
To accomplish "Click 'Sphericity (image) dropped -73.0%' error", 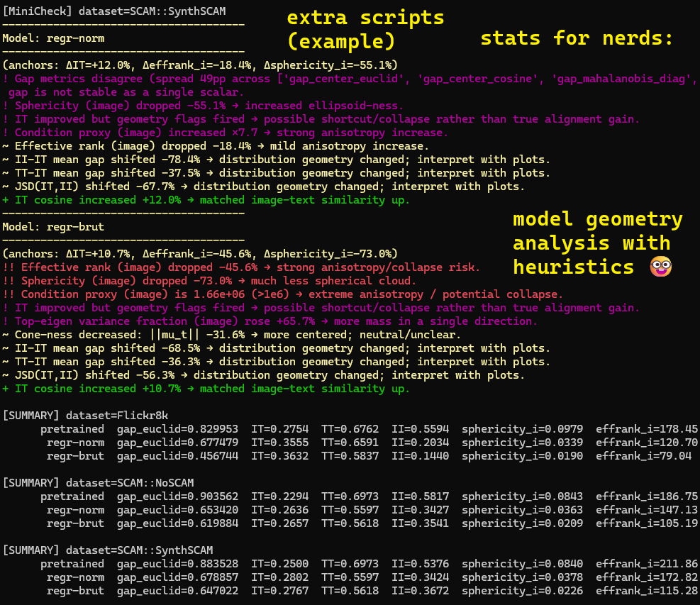I will coord(209,281).
